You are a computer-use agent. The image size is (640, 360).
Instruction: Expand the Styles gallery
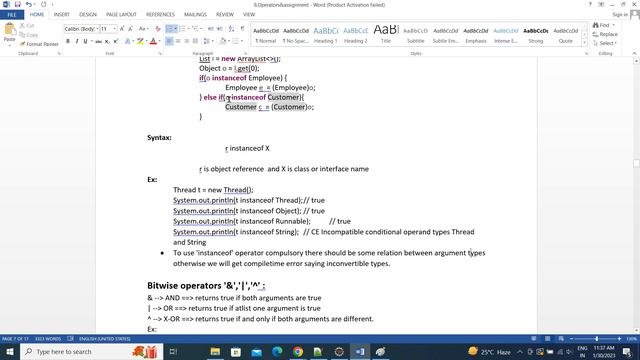(584, 42)
